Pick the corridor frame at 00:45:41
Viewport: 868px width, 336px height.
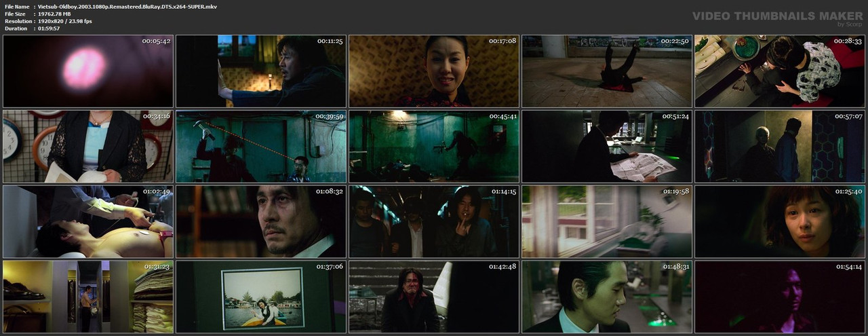point(434,147)
